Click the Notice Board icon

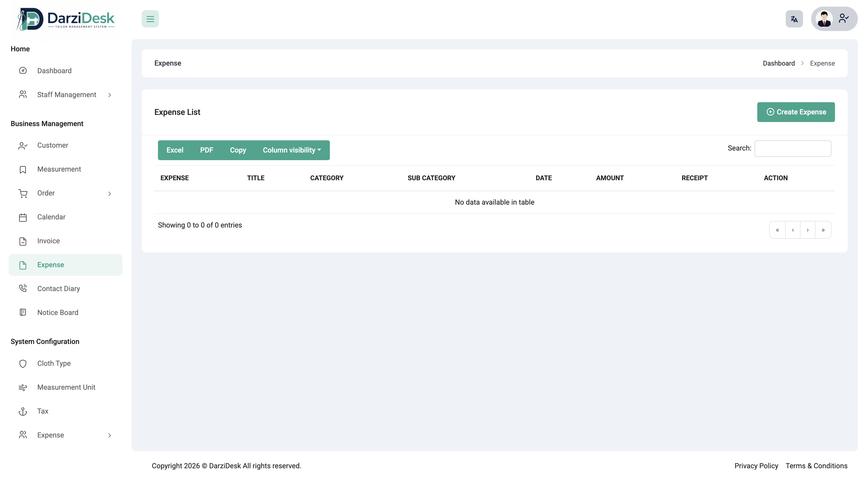23,313
